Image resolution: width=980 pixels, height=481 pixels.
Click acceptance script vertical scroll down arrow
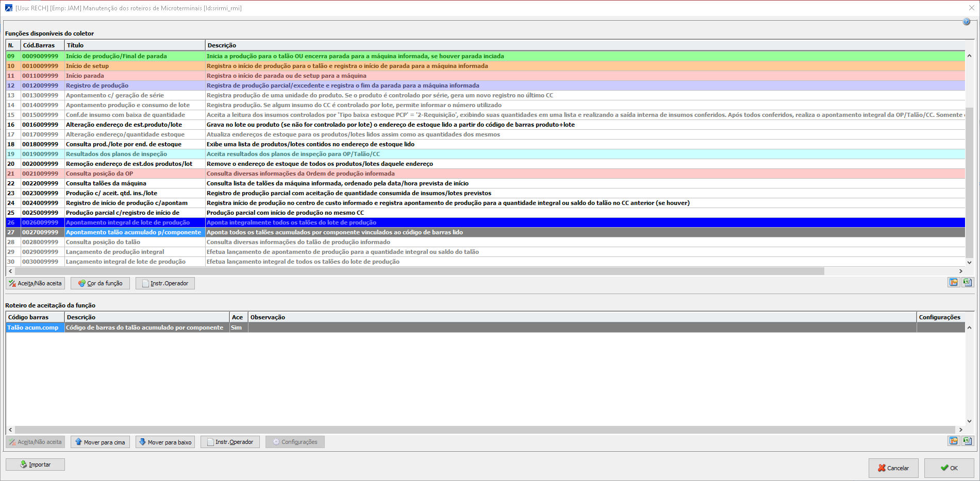pyautogui.click(x=969, y=421)
